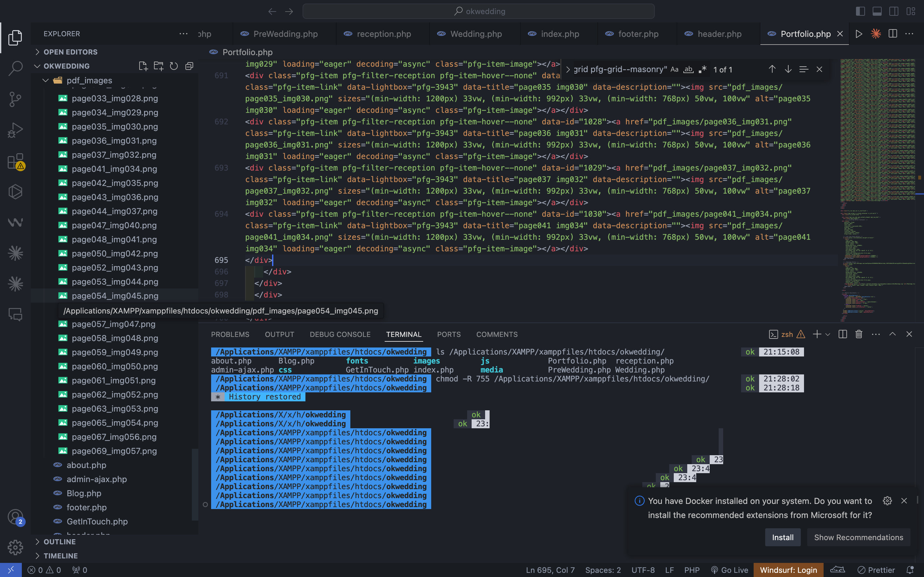Screen dimensions: 924x577
Task: Expand the OPEN EDITORS section
Action: 70,52
